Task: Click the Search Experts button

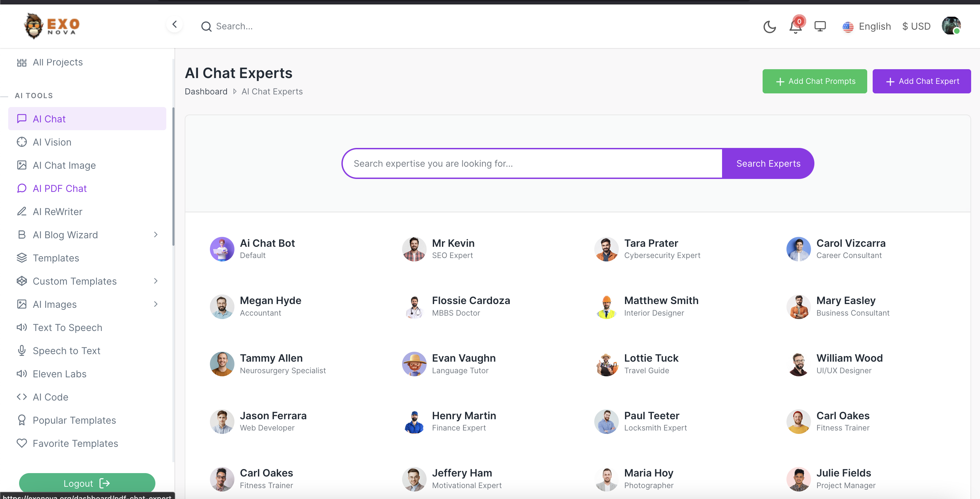Action: [x=768, y=164]
